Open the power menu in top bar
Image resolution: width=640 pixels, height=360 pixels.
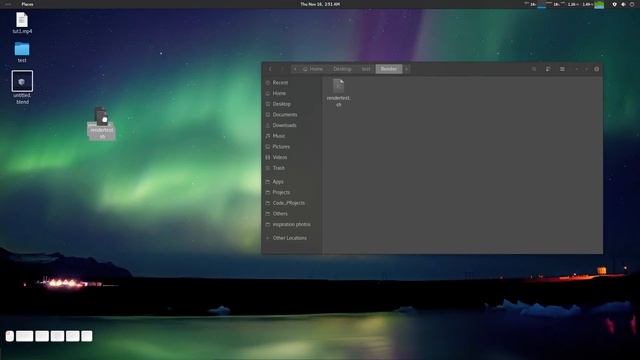tap(632, 4)
